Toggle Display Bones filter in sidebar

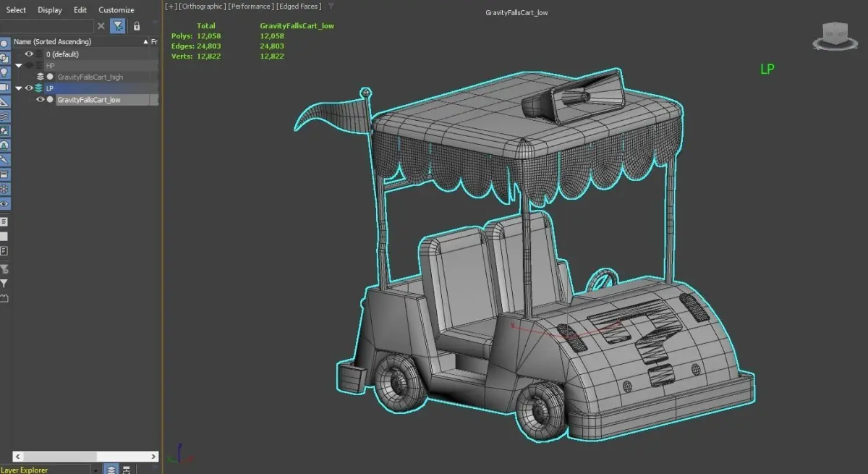pos(4,159)
